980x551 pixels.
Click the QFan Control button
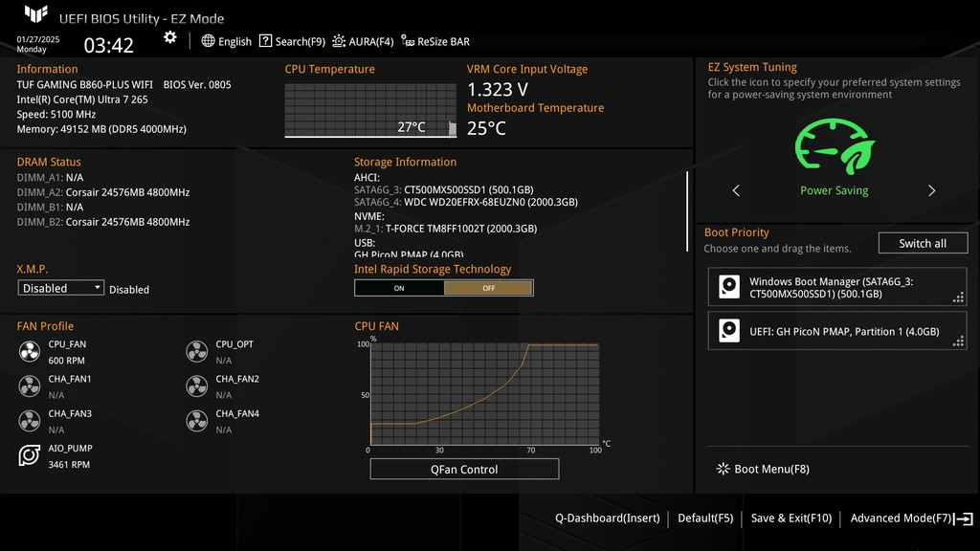464,470
